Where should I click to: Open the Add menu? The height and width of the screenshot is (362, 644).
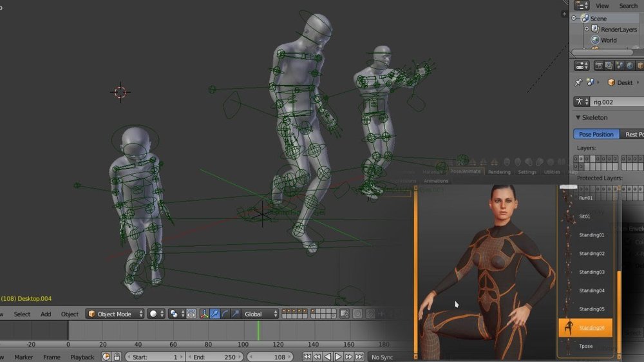tap(46, 314)
